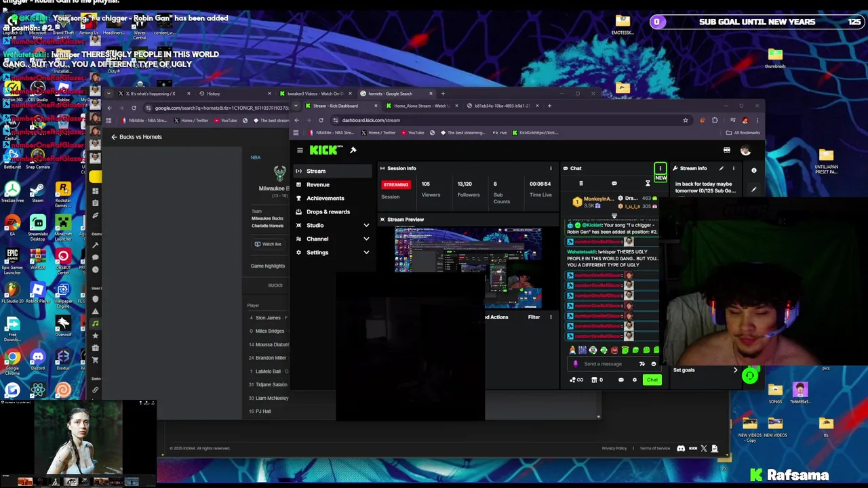Open FL Studio 20 desktop icon

click(12, 293)
